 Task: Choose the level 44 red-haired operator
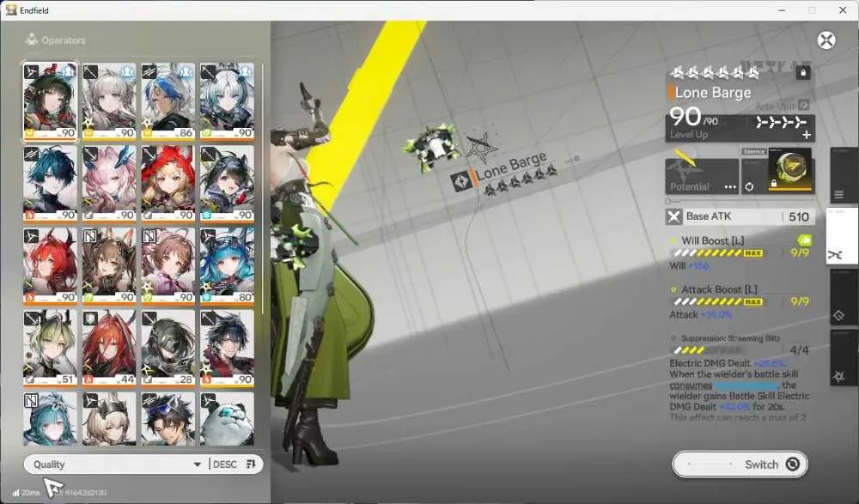109,348
